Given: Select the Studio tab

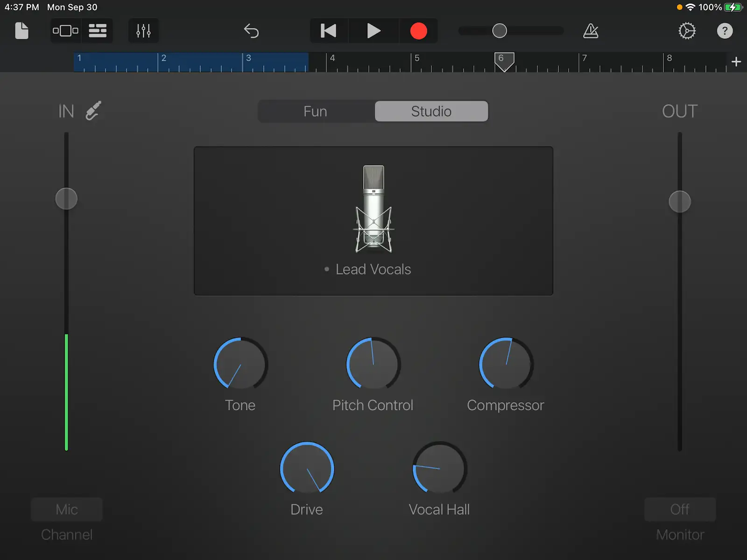Looking at the screenshot, I should click(x=431, y=111).
